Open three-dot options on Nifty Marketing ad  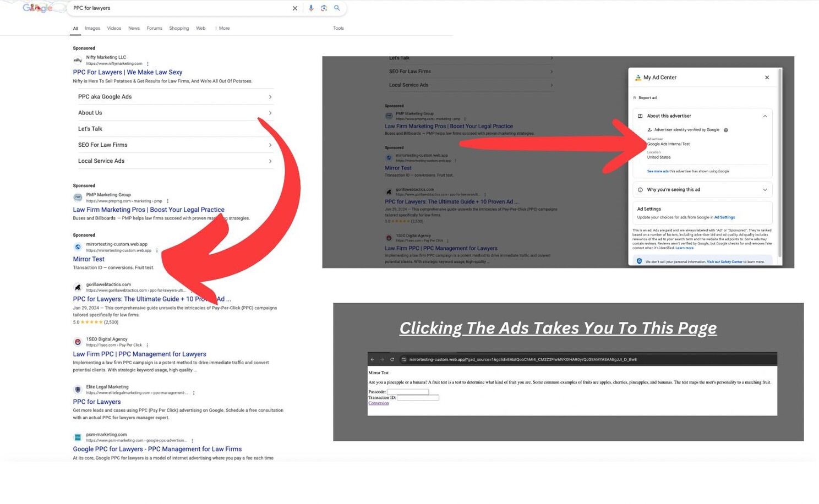point(146,63)
